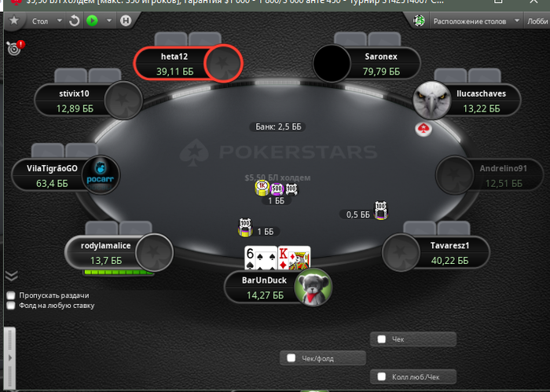Enable the Фолд на любую ставку checkbox

11,306
